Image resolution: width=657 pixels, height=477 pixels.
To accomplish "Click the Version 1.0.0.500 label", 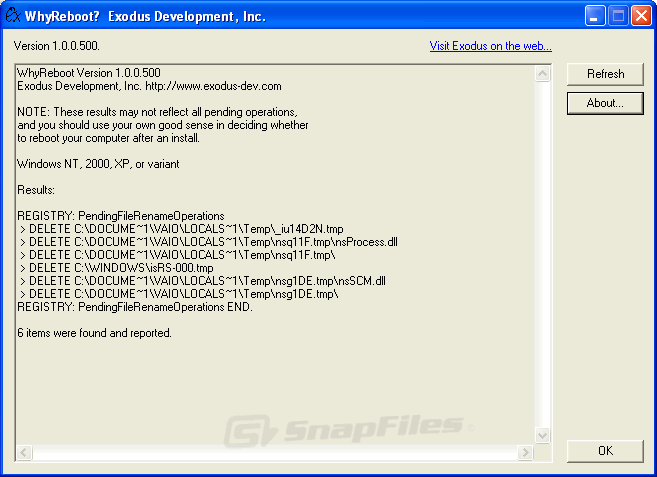I will [57, 46].
